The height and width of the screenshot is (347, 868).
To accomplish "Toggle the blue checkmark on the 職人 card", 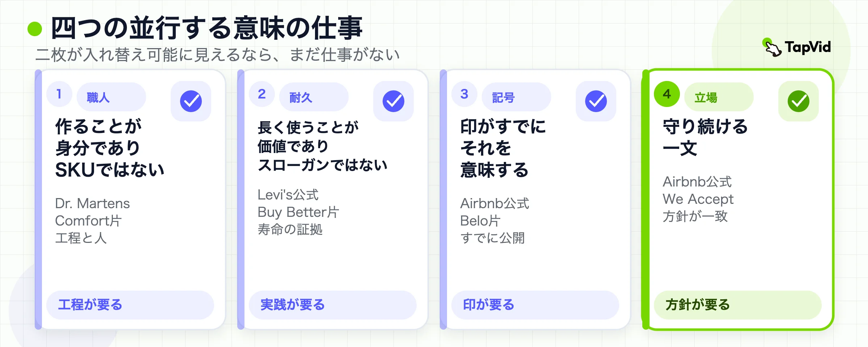I will tap(191, 101).
